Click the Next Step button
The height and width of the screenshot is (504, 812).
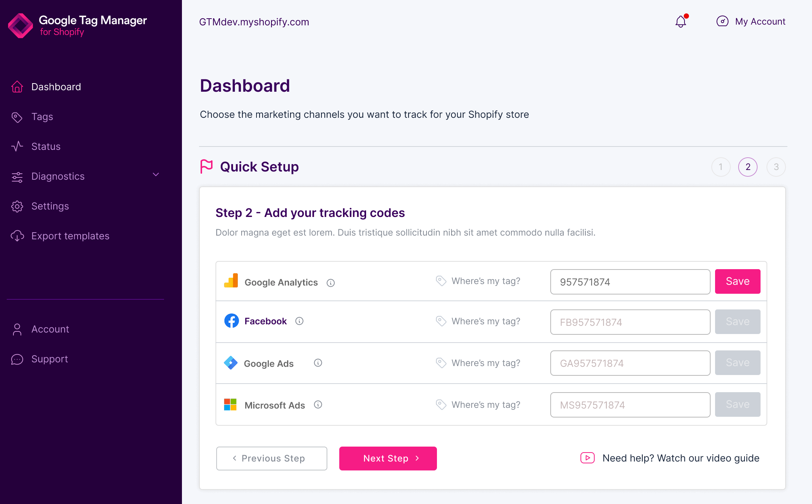(x=388, y=457)
